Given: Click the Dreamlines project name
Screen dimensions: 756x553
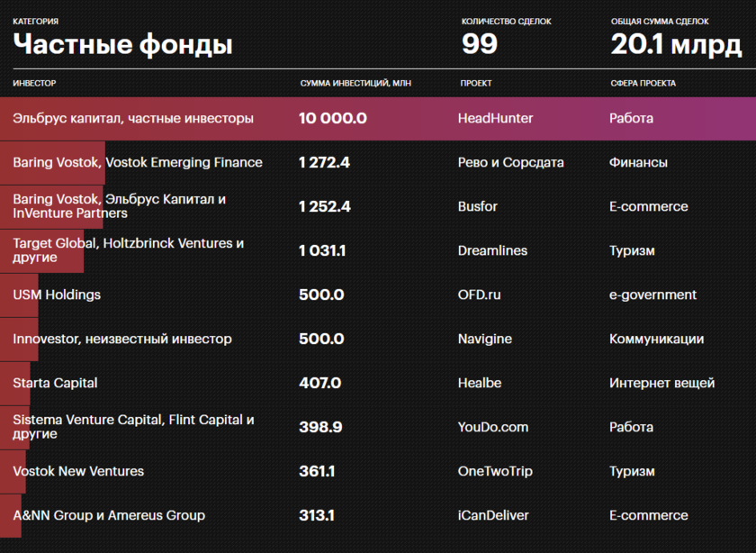Looking at the screenshot, I should tap(492, 250).
